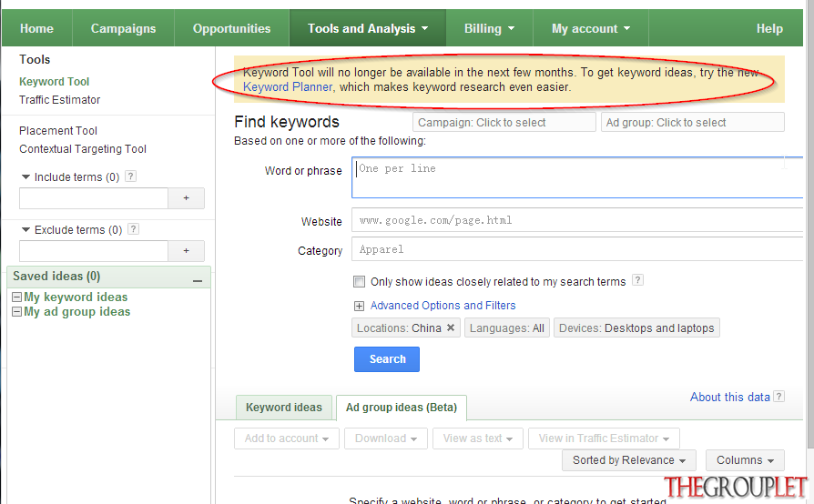The image size is (814, 504).
Task: Collapse the Include terms section
Action: click(x=25, y=176)
